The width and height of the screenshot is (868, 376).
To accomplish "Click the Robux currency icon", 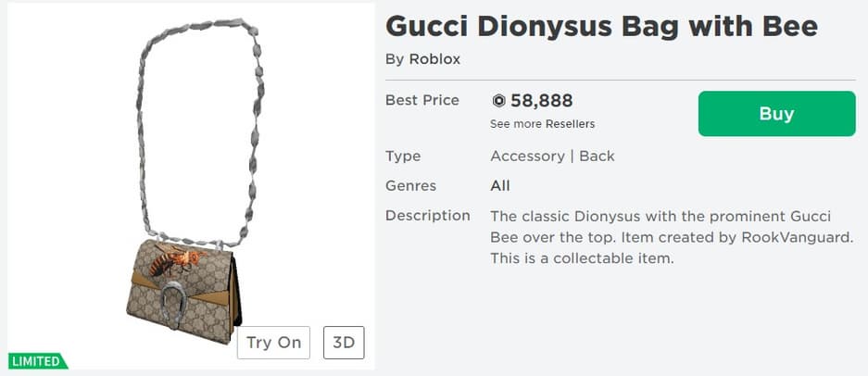I will click(498, 101).
